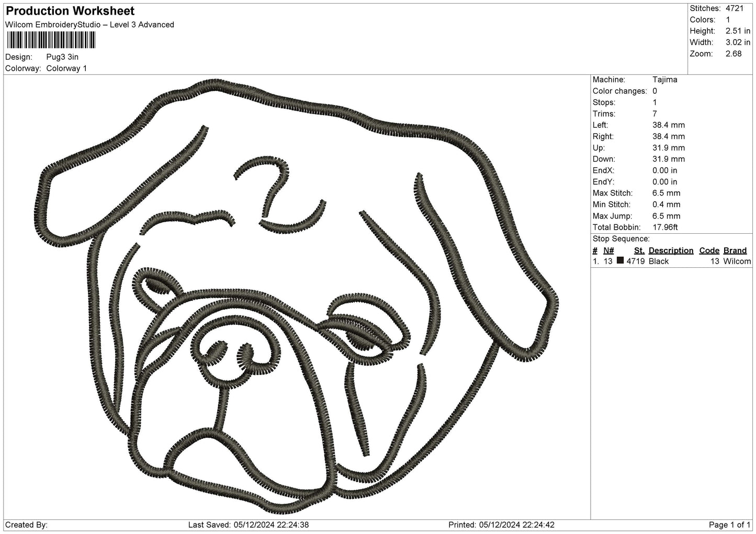Click the St. column header
This screenshot has height=534, width=756.
(x=639, y=251)
